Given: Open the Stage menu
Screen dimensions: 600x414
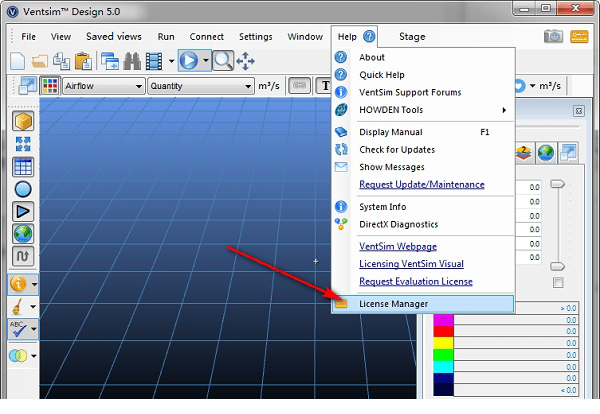Looking at the screenshot, I should pyautogui.click(x=412, y=37).
